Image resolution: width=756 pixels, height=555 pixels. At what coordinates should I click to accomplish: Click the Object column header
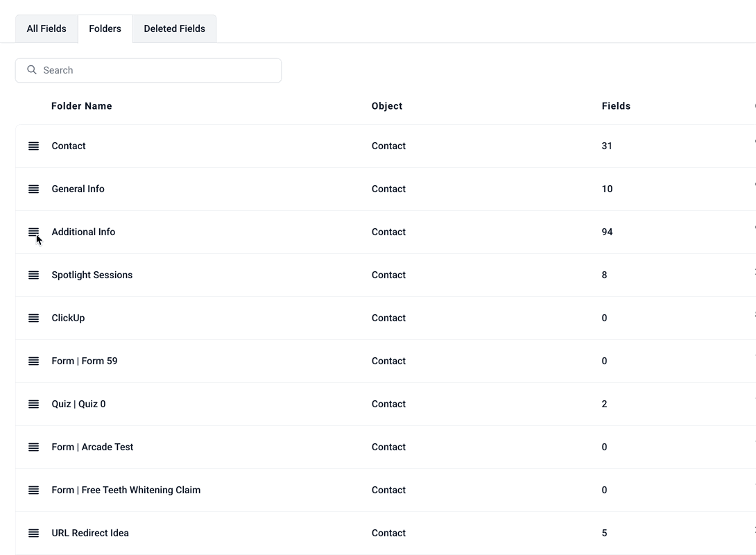coord(387,106)
